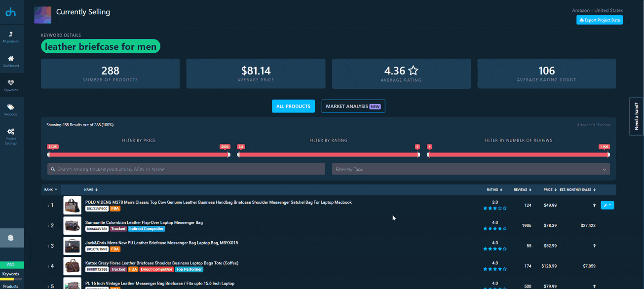Click the PRO plan badge in sidebar
644x289 pixels.
[x=11, y=265]
